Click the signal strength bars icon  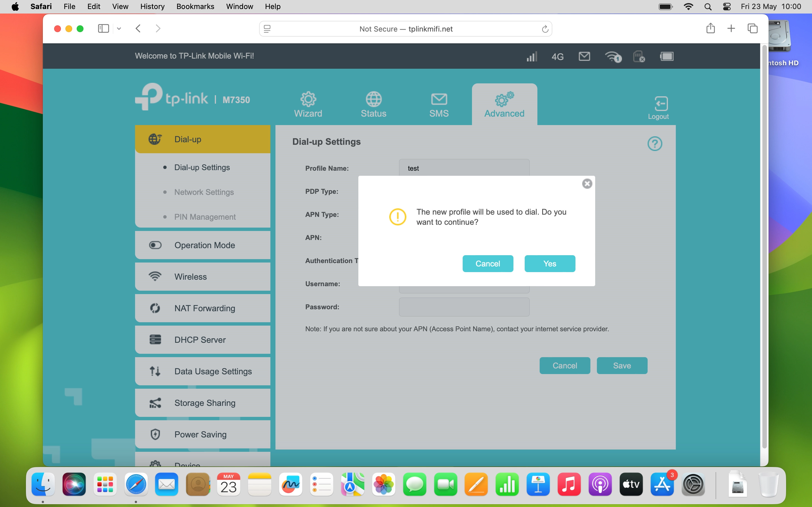click(531, 56)
